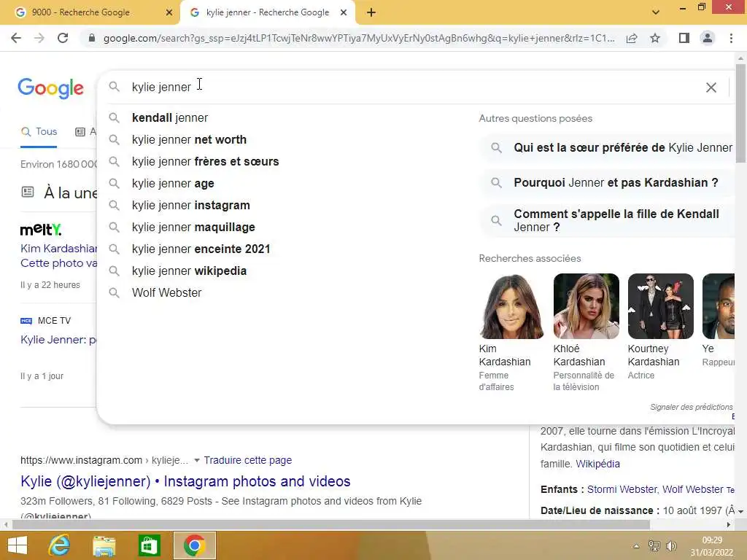Open Khloé Kardashian related search thumbnail
The width and height of the screenshot is (747, 560).
pos(586,306)
